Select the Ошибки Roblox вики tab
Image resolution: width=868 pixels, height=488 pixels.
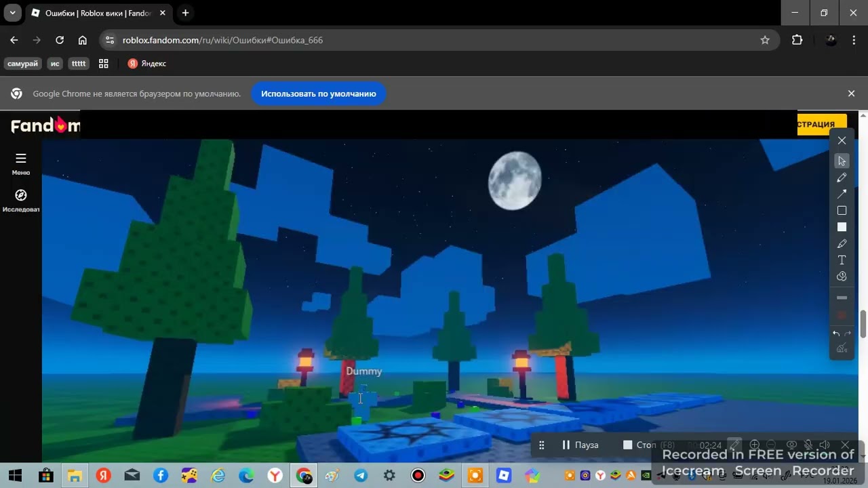click(x=97, y=13)
